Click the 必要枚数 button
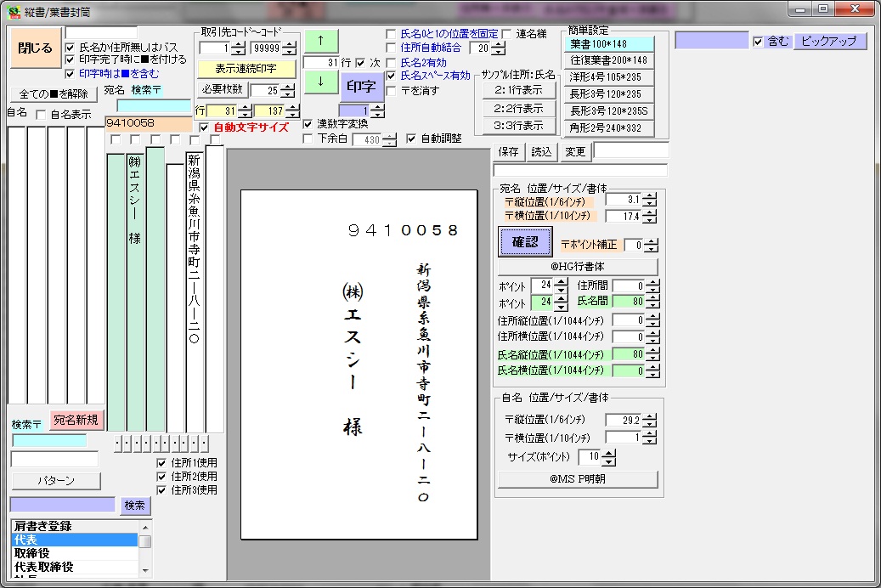 [223, 89]
